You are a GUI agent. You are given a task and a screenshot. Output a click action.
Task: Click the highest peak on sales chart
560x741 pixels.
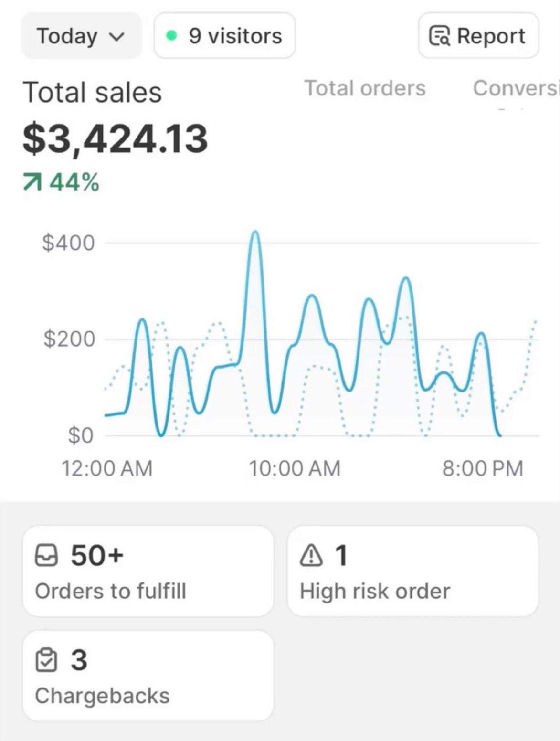[255, 233]
